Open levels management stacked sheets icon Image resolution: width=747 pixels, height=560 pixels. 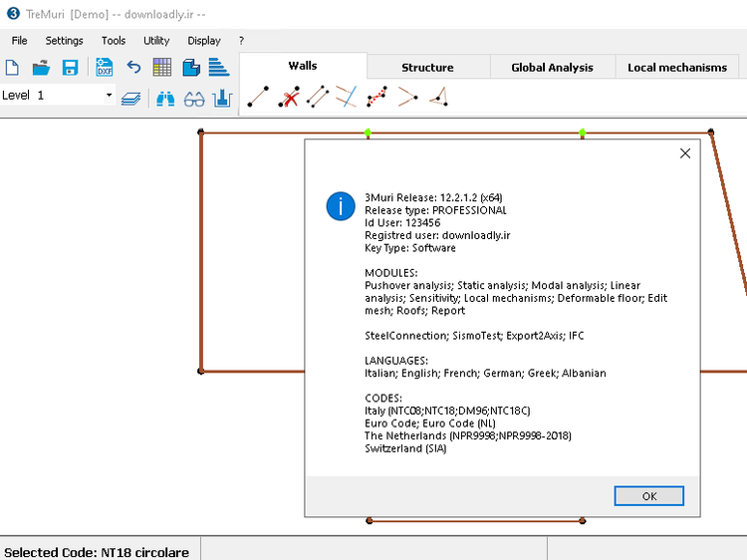pyautogui.click(x=130, y=99)
